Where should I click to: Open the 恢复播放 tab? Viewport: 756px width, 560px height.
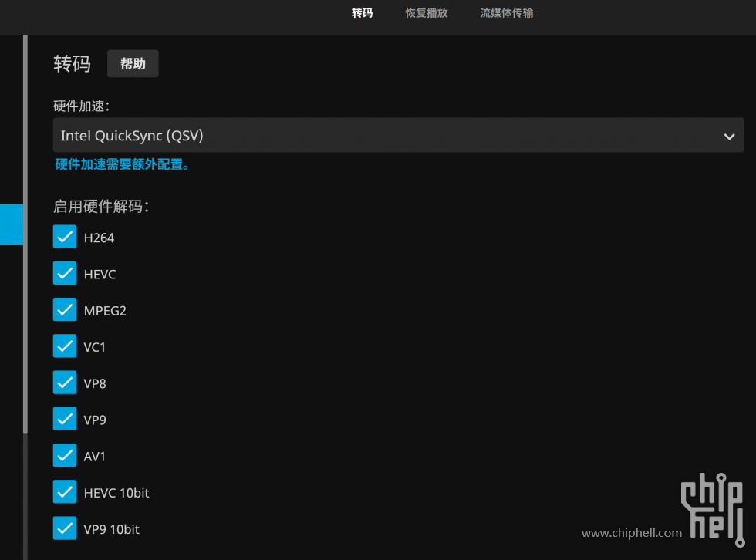(x=427, y=13)
